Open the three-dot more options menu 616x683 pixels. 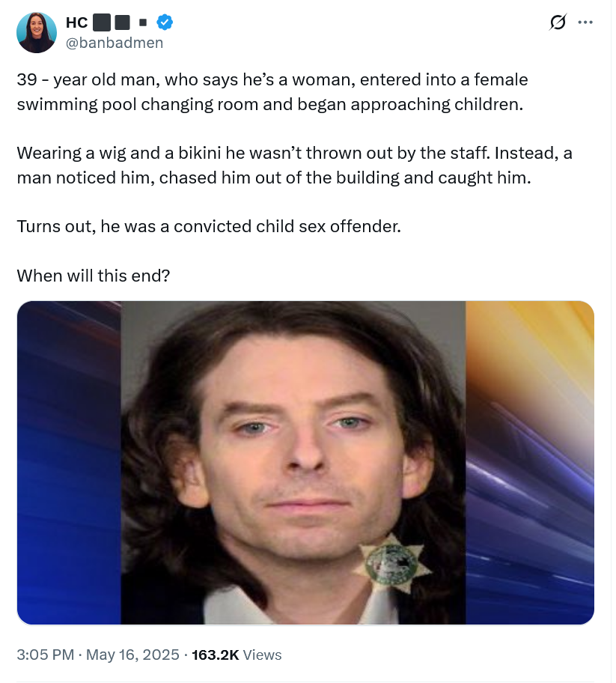pyautogui.click(x=585, y=22)
